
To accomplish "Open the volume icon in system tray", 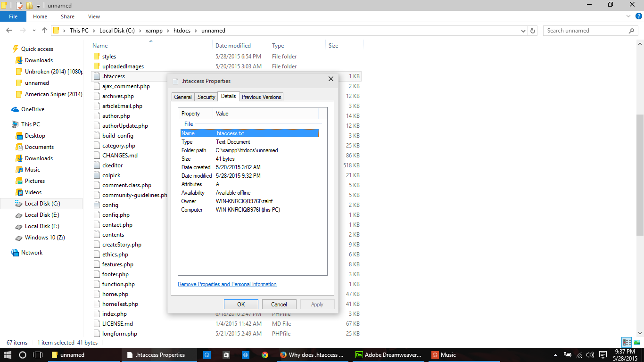I will coord(591,355).
